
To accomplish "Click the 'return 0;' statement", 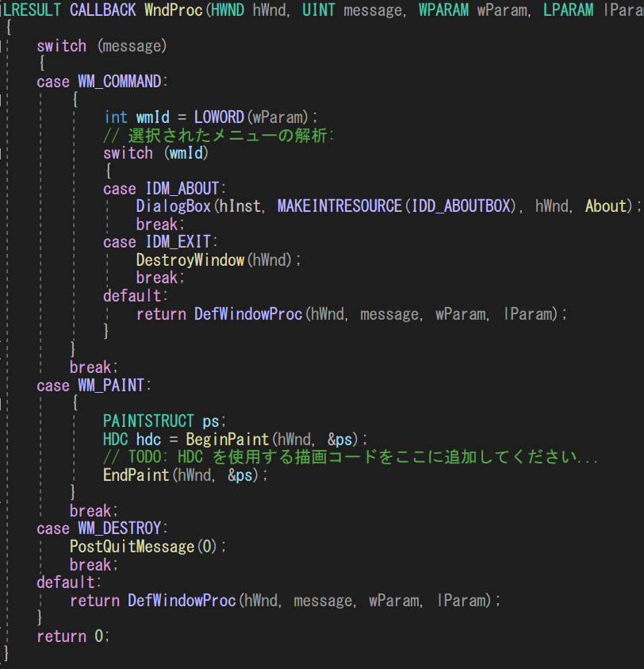I will pyautogui.click(x=73, y=636).
